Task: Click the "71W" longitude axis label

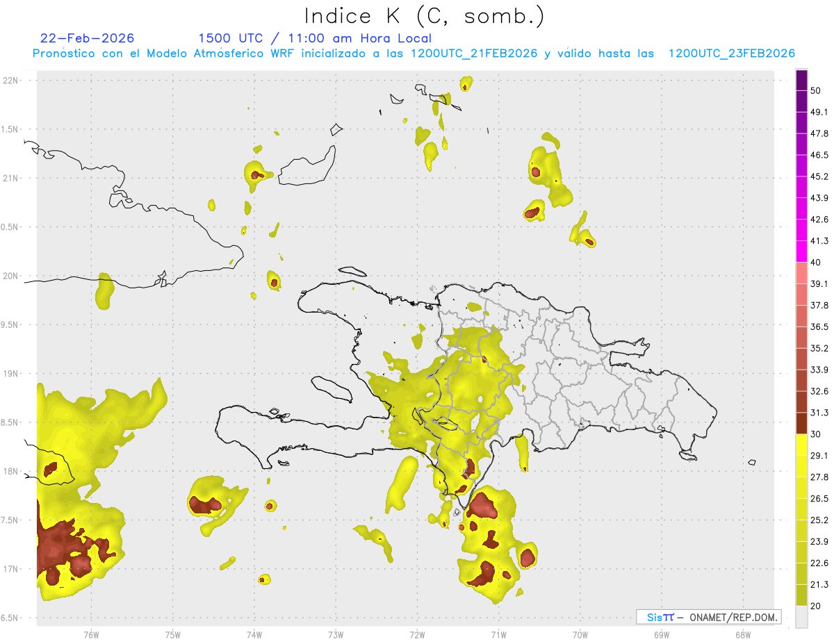Action: tap(498, 635)
